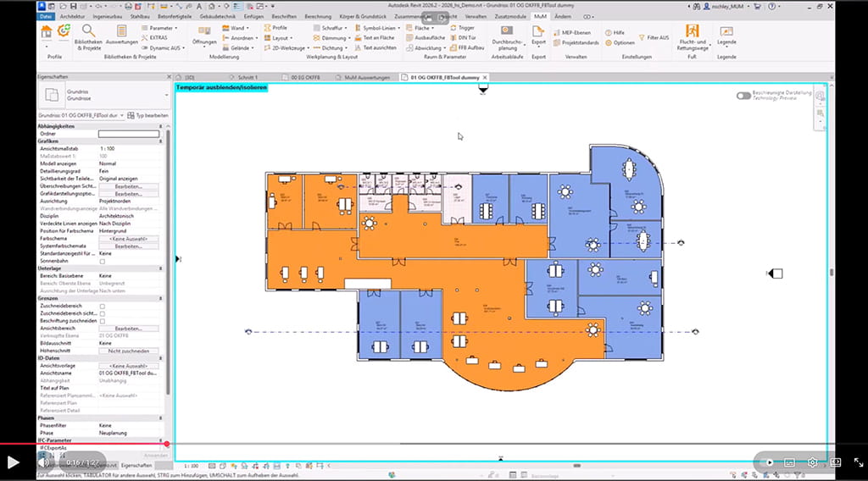Switch to MuM Auswertungen view tab
This screenshot has width=868, height=481.
[x=366, y=77]
